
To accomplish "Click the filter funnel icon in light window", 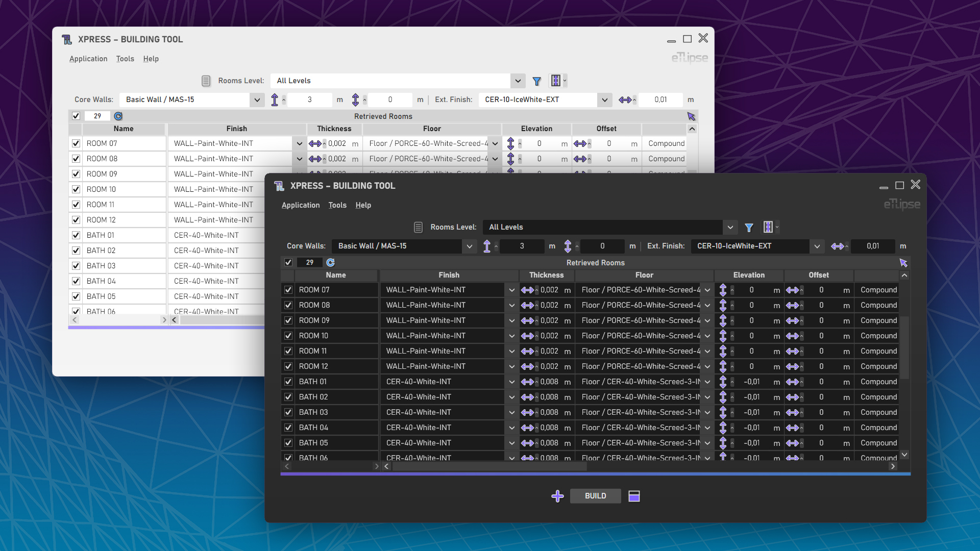I will (x=536, y=81).
